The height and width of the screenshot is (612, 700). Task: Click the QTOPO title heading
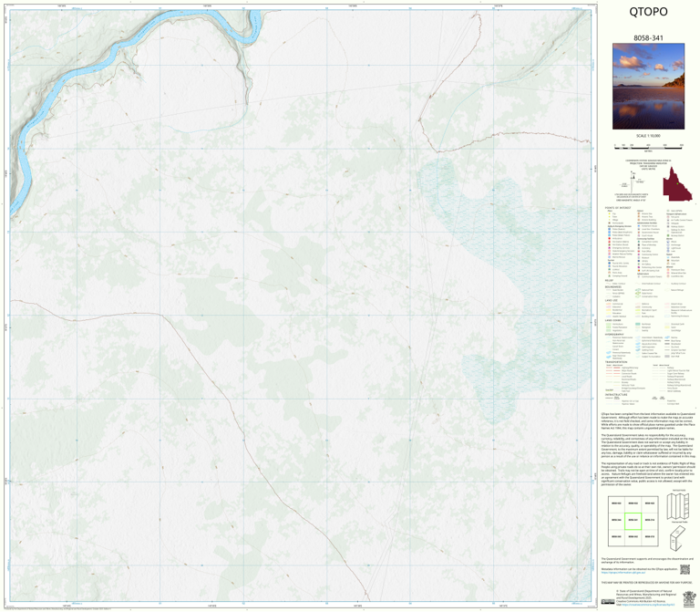[648, 12]
